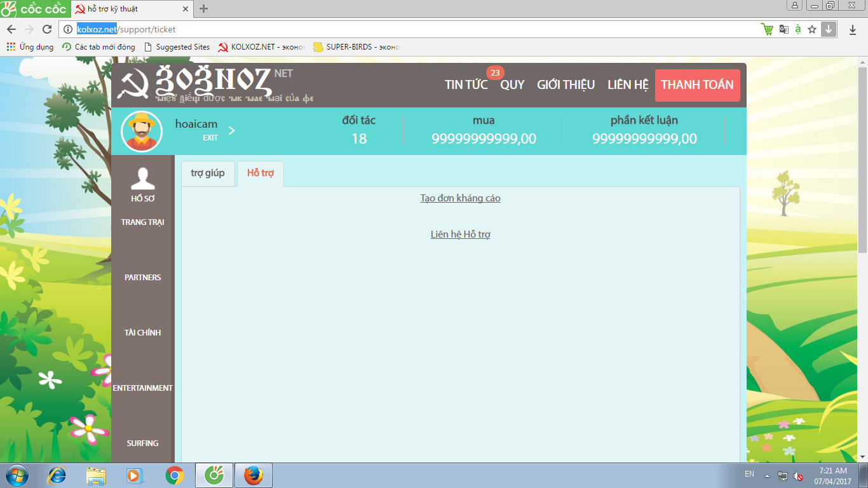Open Windows Media Player from the taskbar

pos(133,475)
